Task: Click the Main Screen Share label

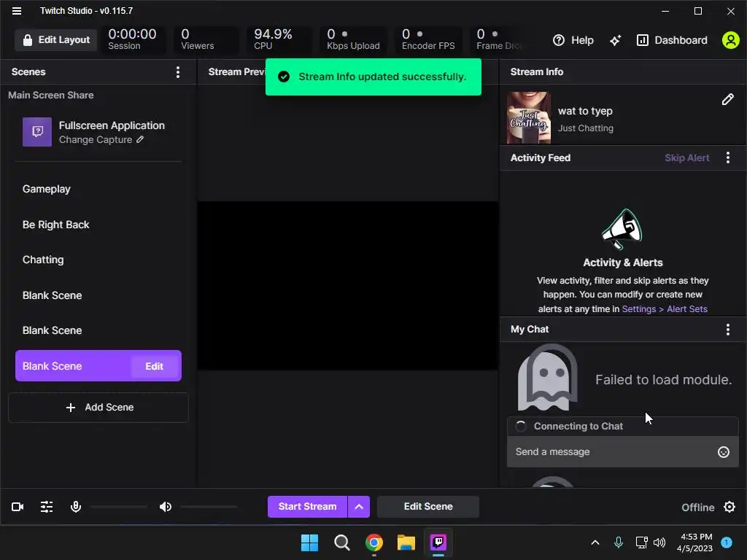Action: [50, 96]
